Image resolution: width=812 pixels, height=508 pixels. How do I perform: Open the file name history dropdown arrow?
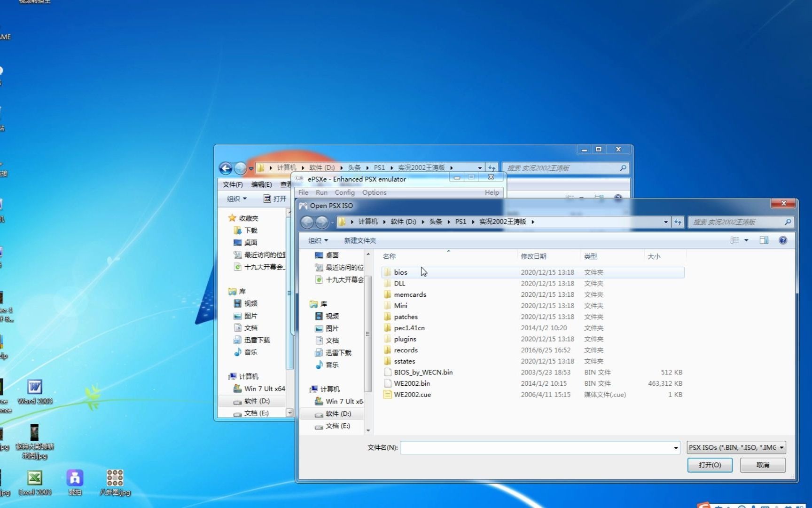point(676,448)
